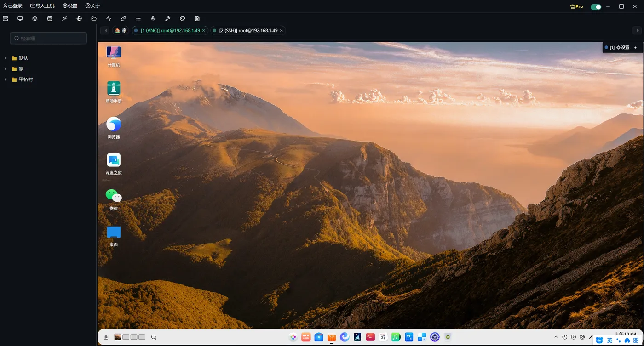Click the chain link toolbar icon
Screen dimensions: 644x346
pyautogui.click(x=123, y=18)
